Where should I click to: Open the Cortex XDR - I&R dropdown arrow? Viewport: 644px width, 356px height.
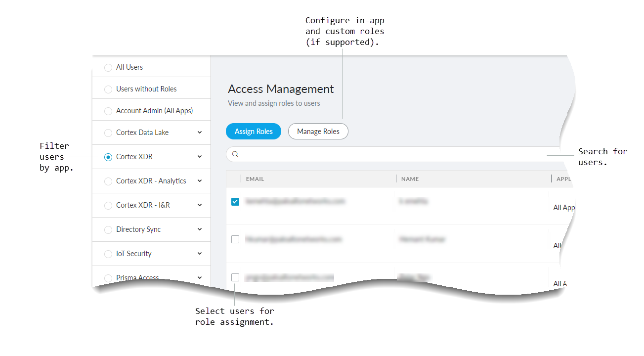coord(200,205)
